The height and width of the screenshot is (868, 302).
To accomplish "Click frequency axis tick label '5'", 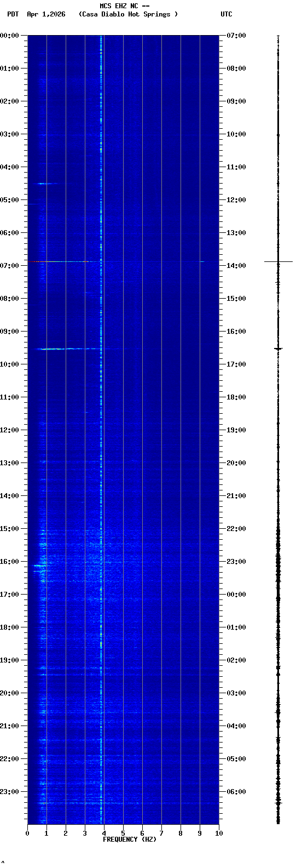I will pos(123,833).
